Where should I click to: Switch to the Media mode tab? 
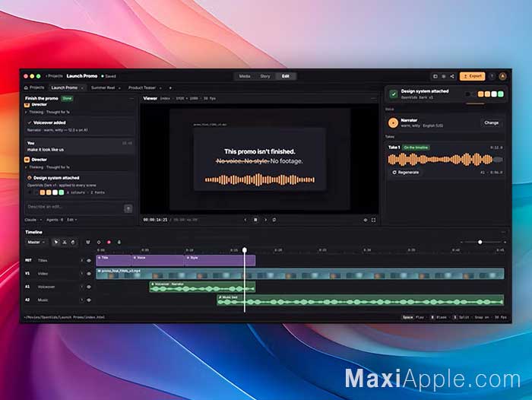(245, 76)
